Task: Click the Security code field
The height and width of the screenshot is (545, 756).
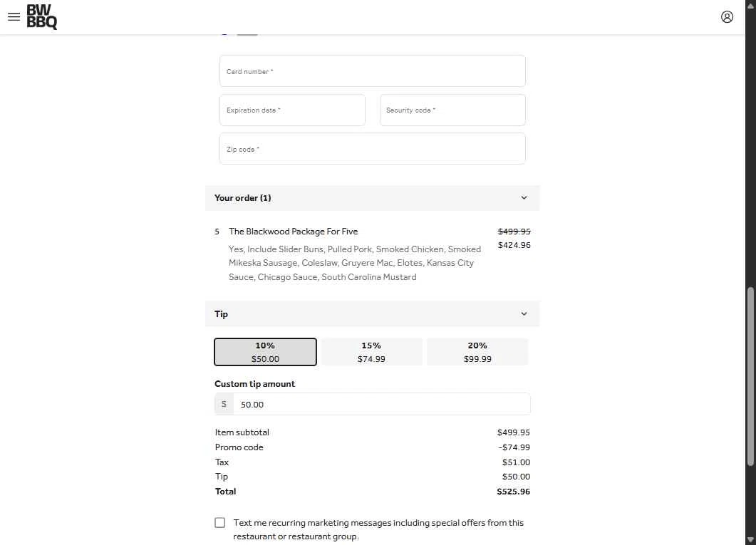Action: [452, 110]
